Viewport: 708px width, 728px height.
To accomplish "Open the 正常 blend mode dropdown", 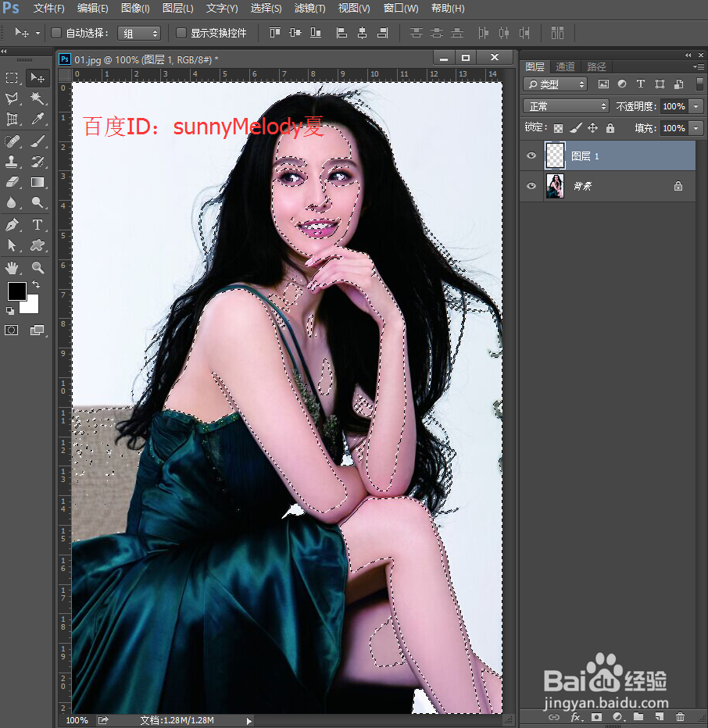I will point(566,106).
